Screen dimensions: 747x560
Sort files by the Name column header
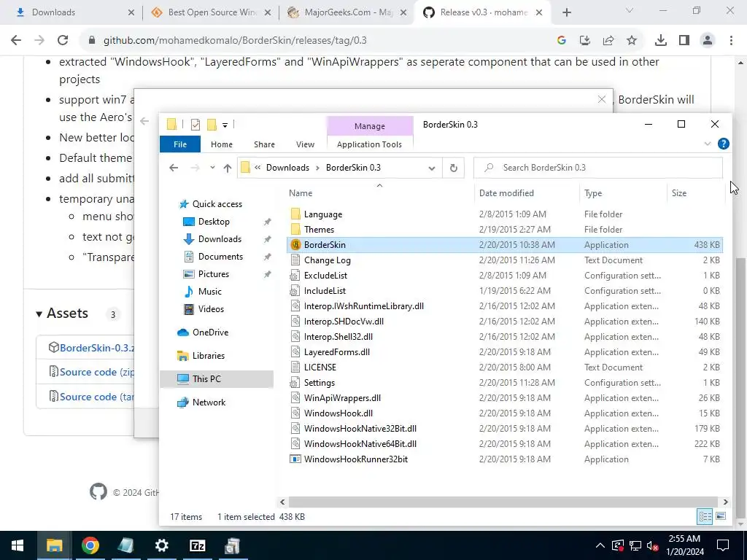[x=301, y=192]
